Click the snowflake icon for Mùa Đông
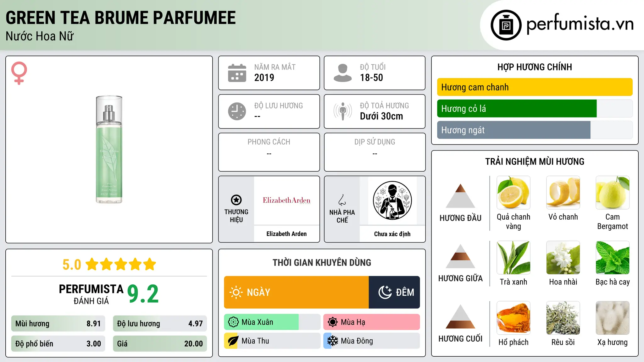 [333, 341]
